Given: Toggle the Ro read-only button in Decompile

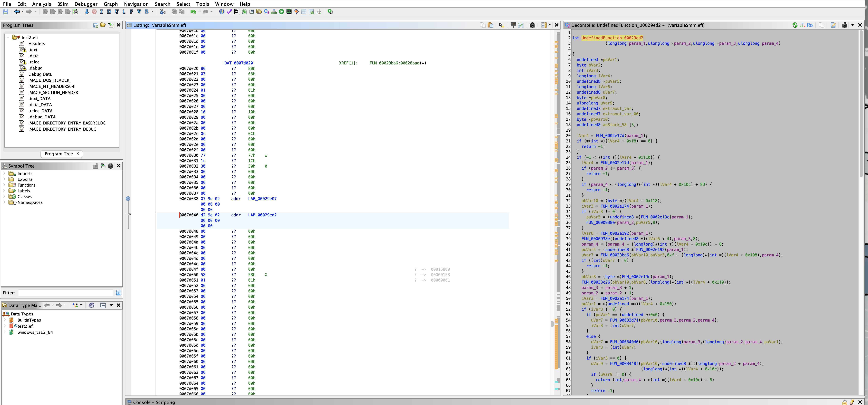Looking at the screenshot, I should (810, 25).
